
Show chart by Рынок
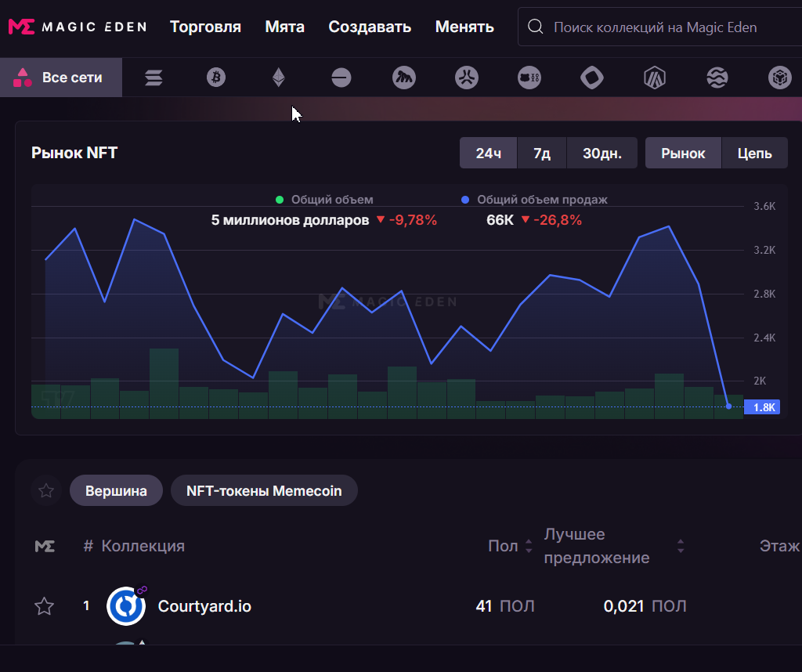(683, 153)
